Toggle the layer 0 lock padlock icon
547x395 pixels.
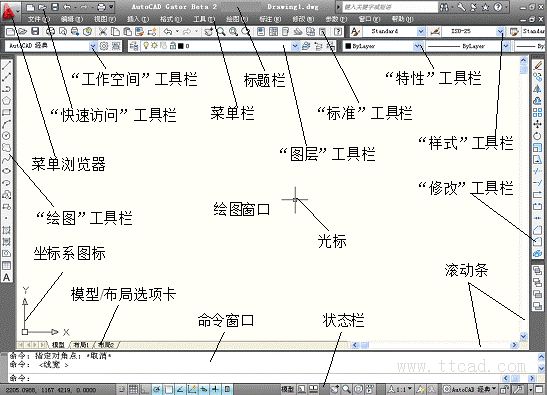tap(173, 46)
